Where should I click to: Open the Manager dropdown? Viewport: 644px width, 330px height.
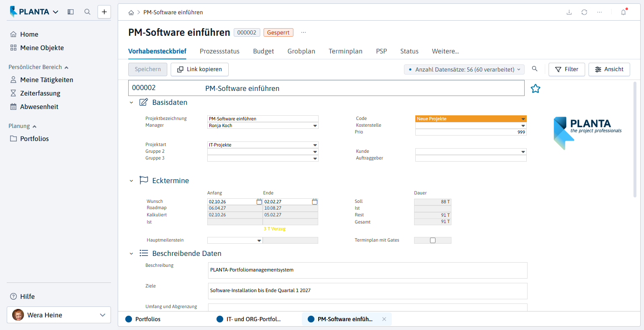coord(315,125)
